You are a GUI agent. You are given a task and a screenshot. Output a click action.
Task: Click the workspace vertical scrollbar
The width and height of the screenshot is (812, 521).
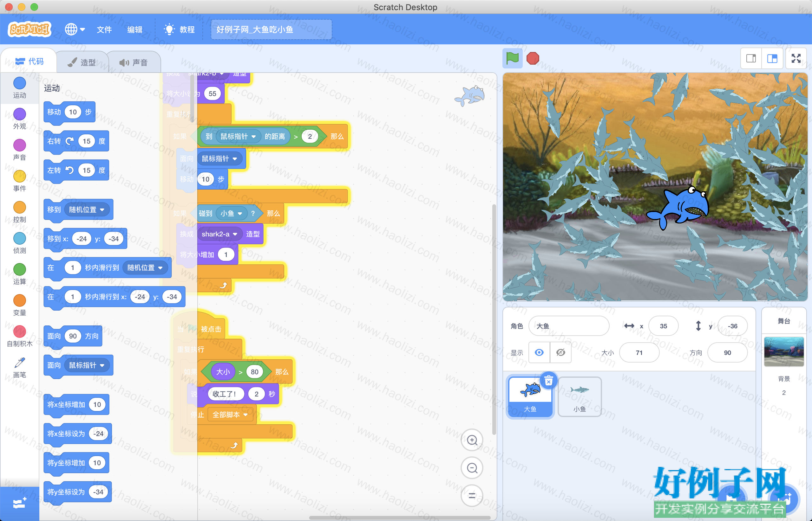[494, 319]
